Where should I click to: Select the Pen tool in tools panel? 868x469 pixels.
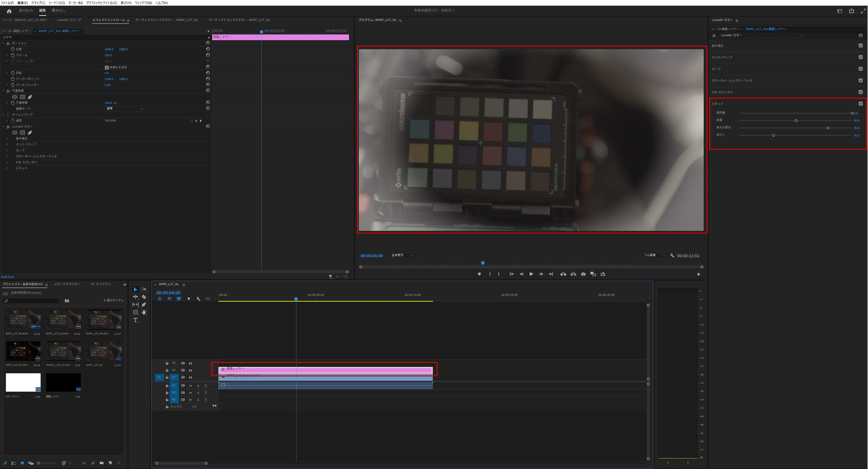pyautogui.click(x=144, y=305)
